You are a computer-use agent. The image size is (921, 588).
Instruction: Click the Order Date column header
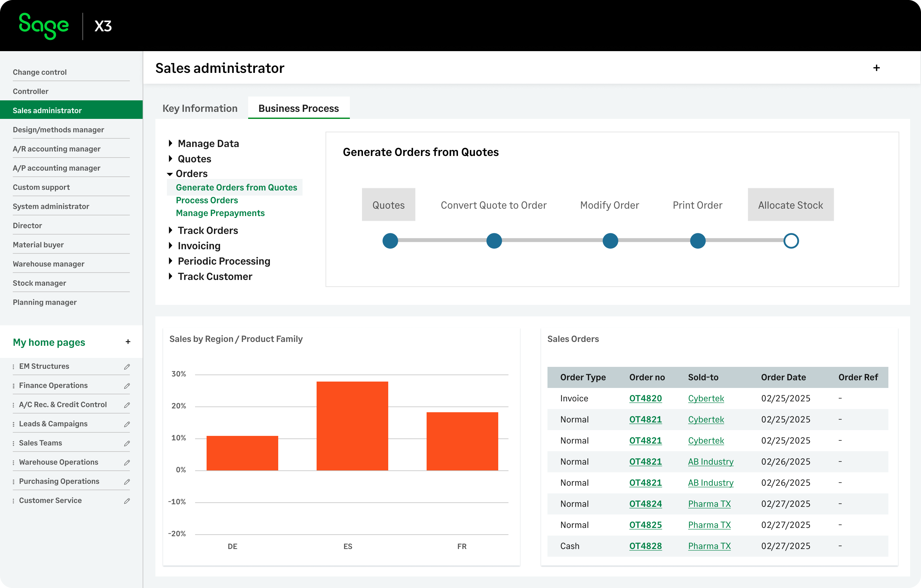[783, 377]
